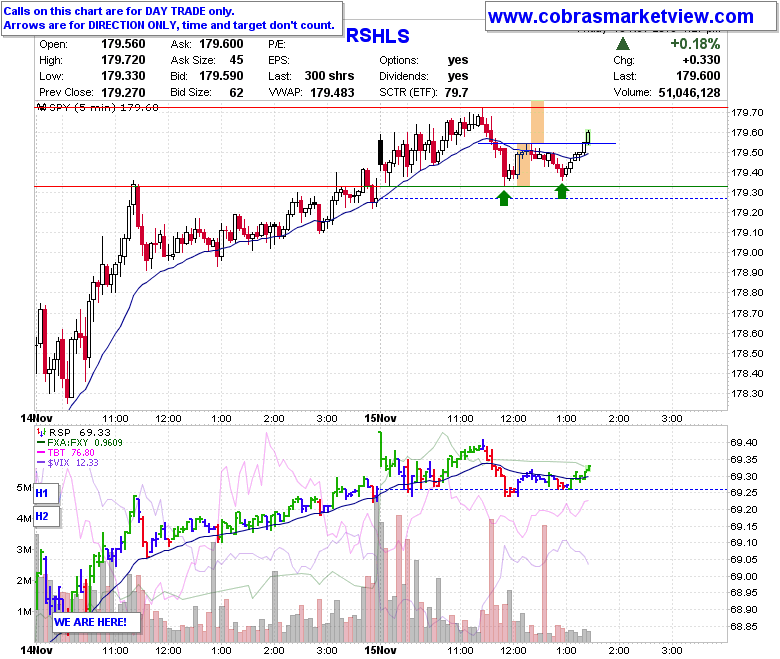Click the second green up arrow near 1:00
Image resolution: width=780 pixels, height=659 pixels.
[562, 191]
